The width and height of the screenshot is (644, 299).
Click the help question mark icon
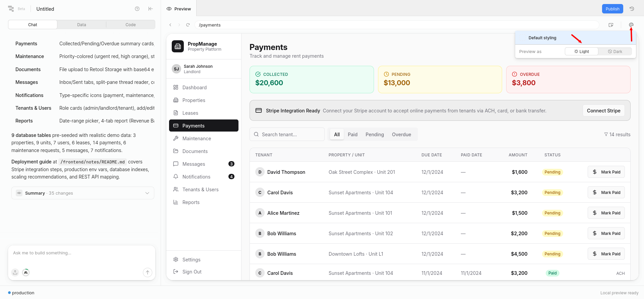pyautogui.click(x=137, y=9)
